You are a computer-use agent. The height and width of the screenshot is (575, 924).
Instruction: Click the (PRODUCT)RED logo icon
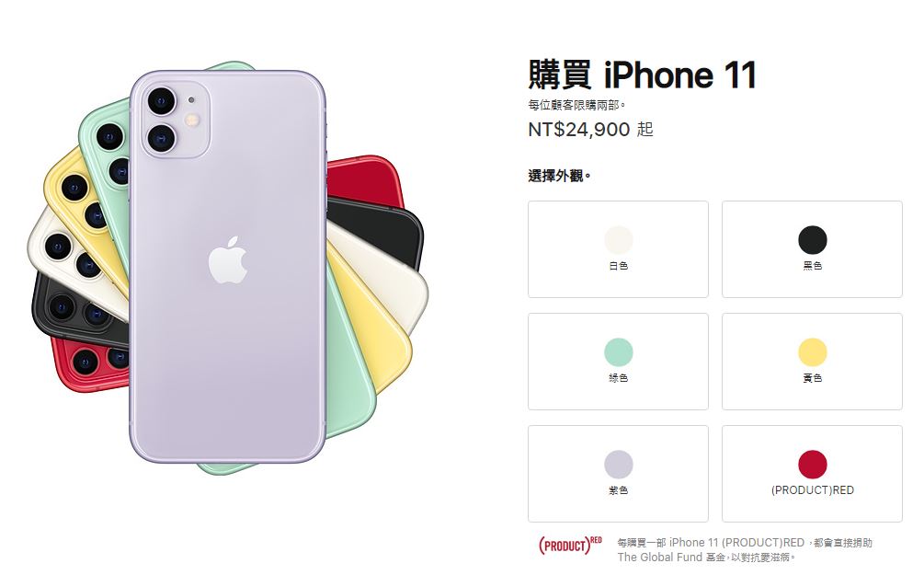click(570, 545)
